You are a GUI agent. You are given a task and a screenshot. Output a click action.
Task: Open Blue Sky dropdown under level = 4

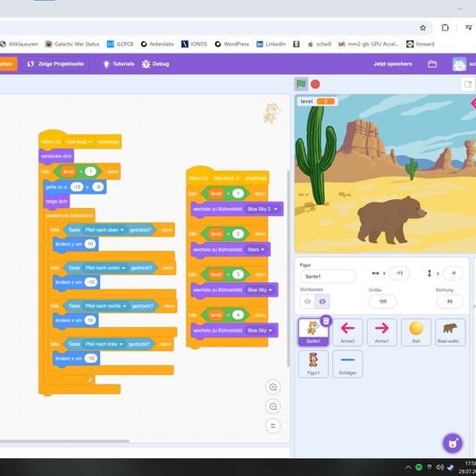[x=260, y=330]
